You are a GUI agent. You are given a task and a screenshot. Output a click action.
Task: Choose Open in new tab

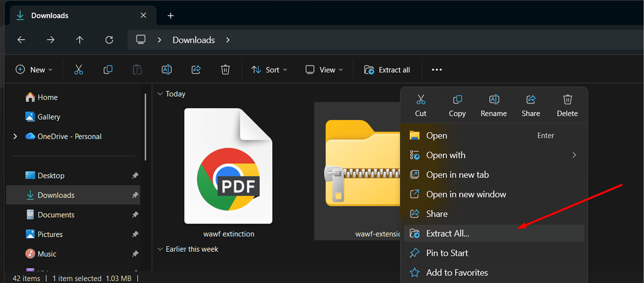(494, 174)
